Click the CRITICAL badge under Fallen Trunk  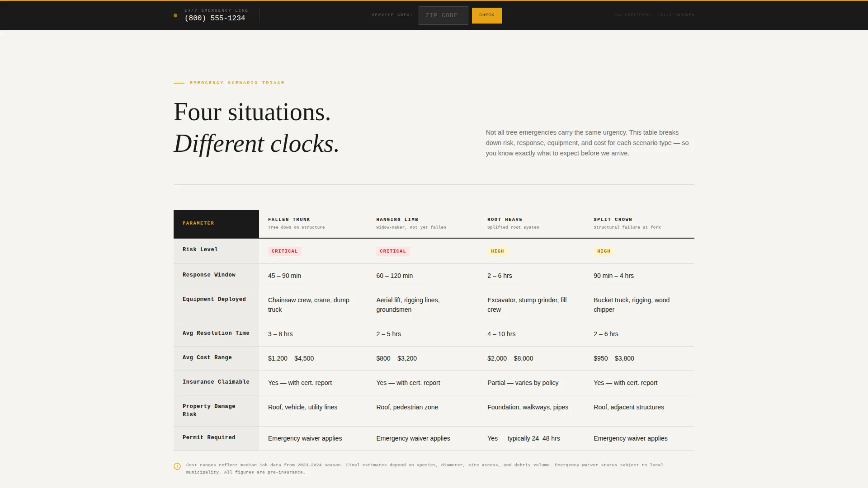[x=284, y=251]
